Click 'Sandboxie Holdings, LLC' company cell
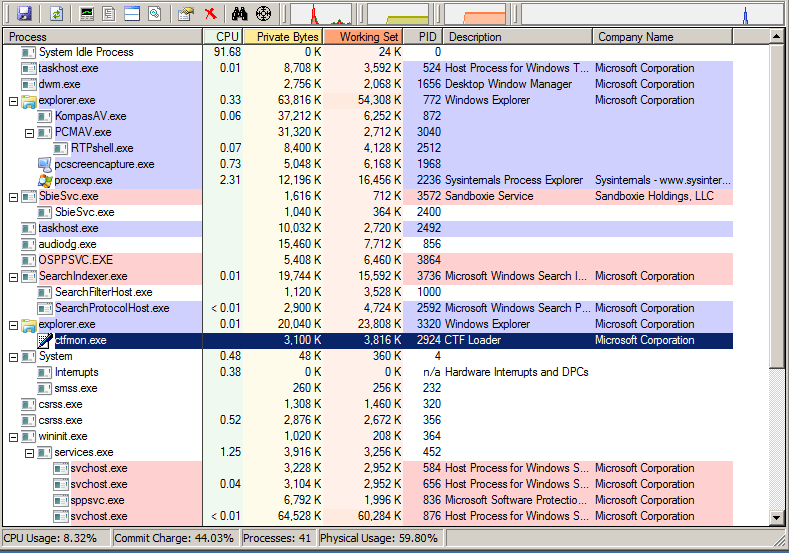The height and width of the screenshot is (553, 789). [654, 196]
